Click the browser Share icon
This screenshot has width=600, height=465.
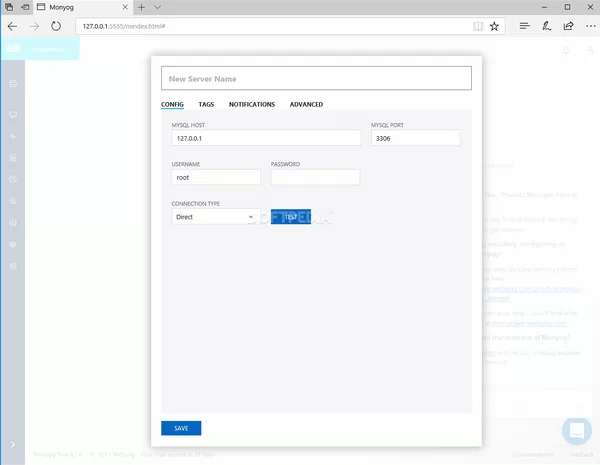(x=569, y=26)
